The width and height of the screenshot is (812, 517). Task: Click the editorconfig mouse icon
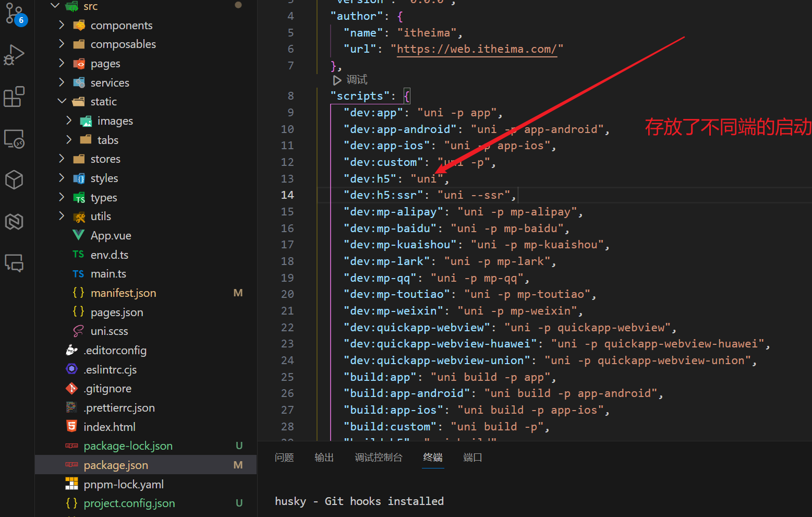tap(72, 350)
